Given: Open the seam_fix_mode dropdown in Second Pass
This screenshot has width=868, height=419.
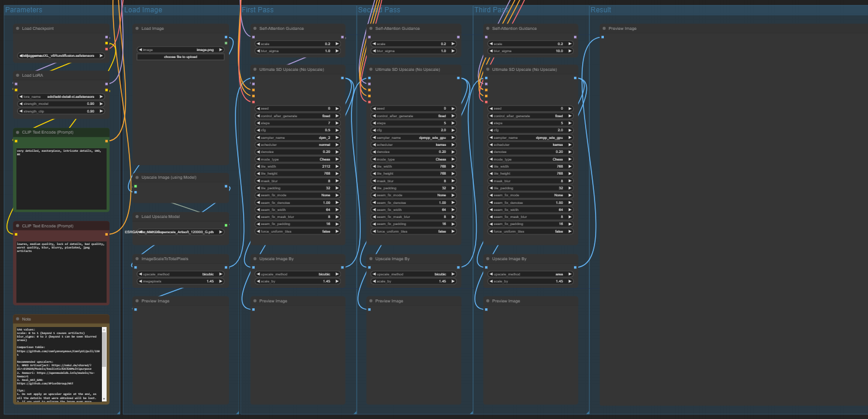Looking at the screenshot, I should click(412, 195).
